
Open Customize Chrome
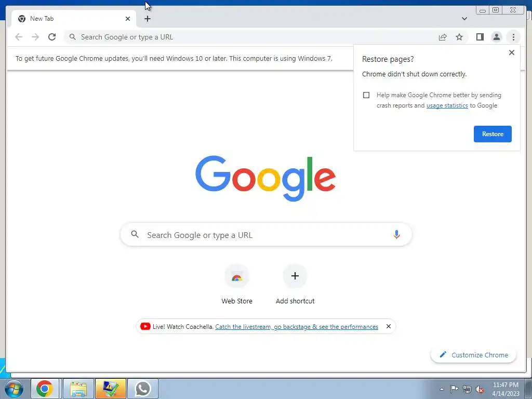pos(473,355)
